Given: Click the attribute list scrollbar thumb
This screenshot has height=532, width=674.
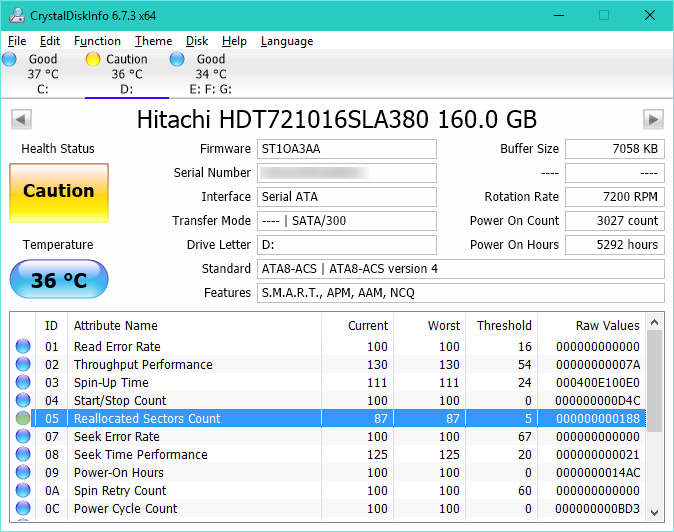Looking at the screenshot, I should (654, 381).
